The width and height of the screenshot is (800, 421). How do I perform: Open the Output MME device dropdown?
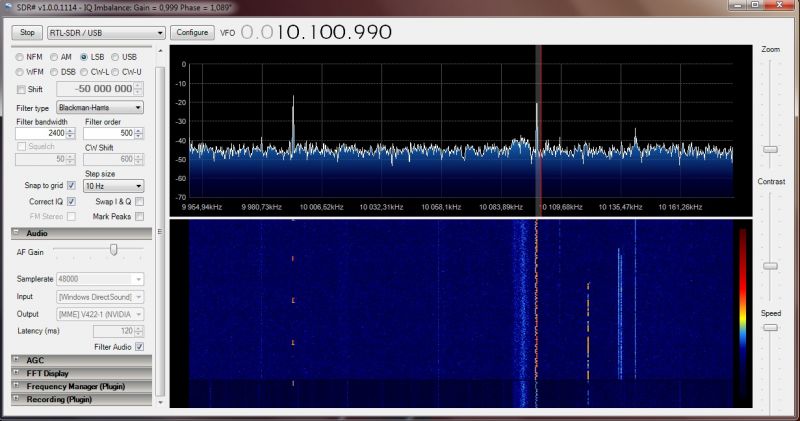point(100,314)
